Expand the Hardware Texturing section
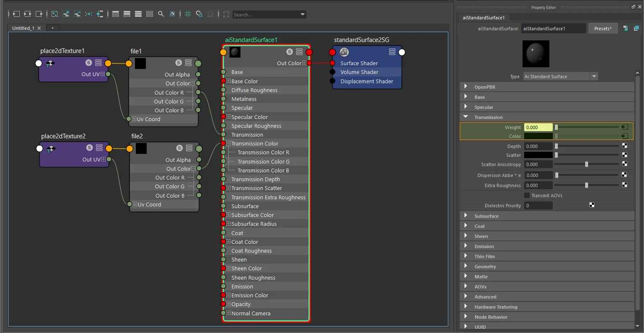644x333 pixels. [x=547, y=307]
